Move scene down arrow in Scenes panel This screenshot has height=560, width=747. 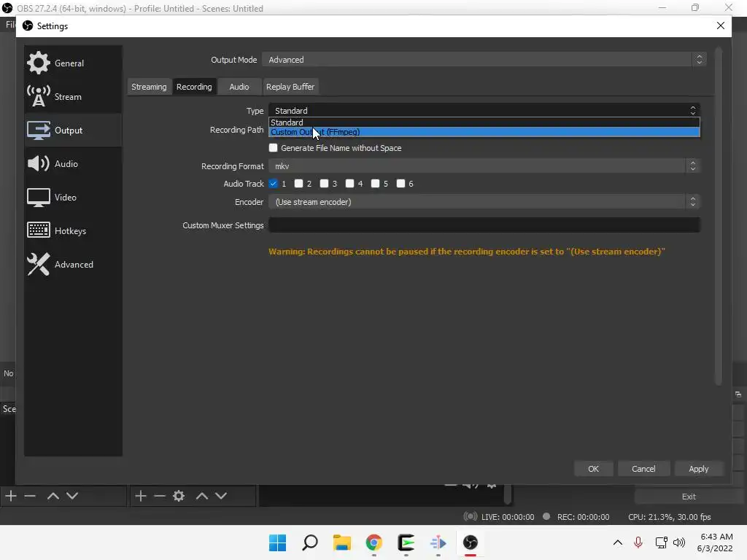[x=72, y=496]
